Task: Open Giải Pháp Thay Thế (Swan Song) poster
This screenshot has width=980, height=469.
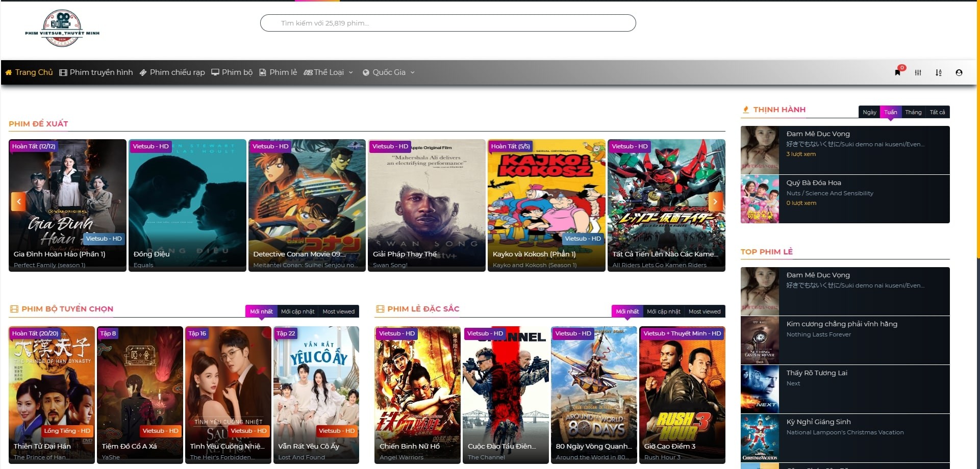Action: 426,205
